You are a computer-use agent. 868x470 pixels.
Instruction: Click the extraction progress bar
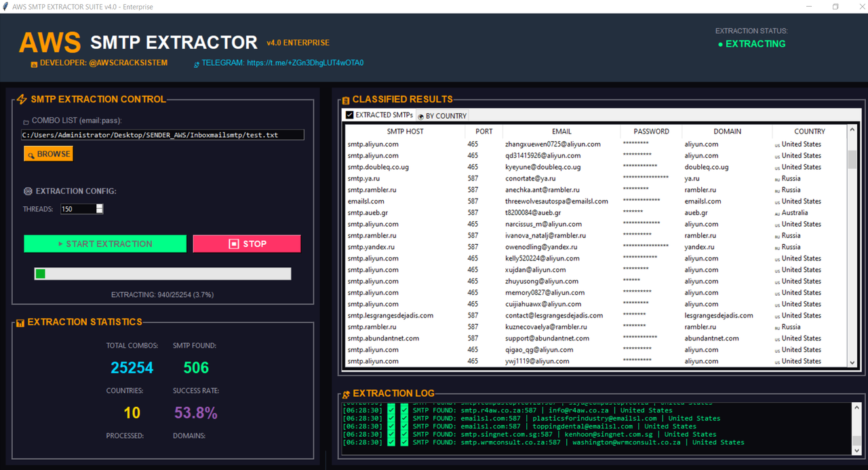click(x=163, y=274)
